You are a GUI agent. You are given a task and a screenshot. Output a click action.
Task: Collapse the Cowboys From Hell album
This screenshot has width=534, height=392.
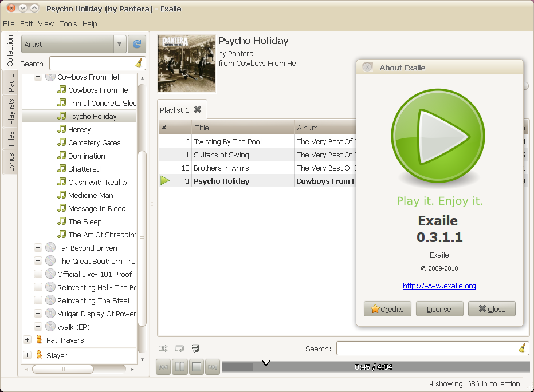pos(38,77)
